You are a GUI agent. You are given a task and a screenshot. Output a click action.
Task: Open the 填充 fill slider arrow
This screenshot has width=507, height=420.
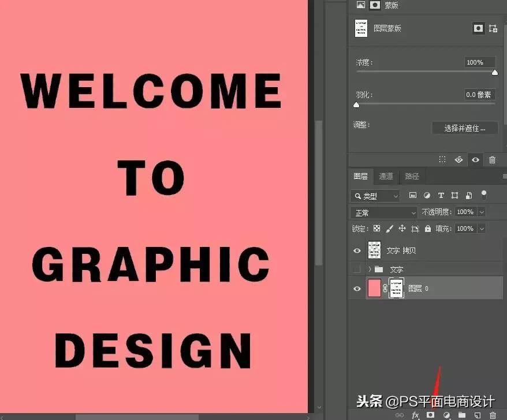click(x=482, y=228)
